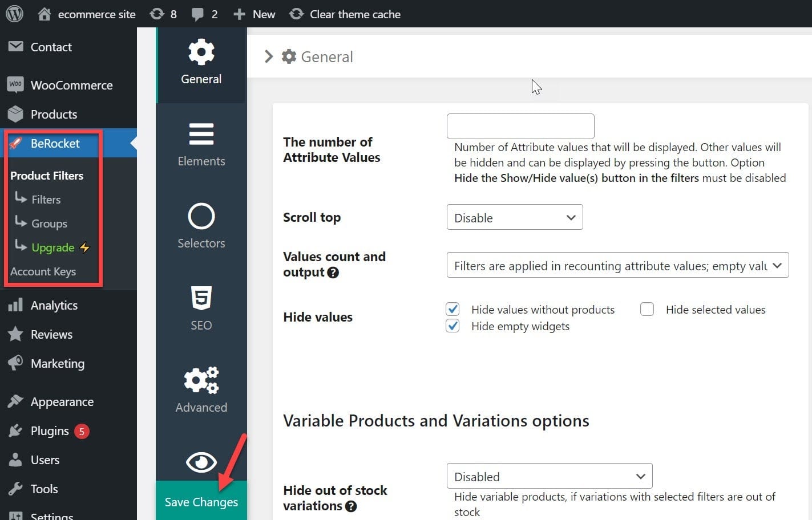Viewport: 812px width, 520px height.
Task: Open the Scroll top dropdown
Action: click(x=515, y=217)
